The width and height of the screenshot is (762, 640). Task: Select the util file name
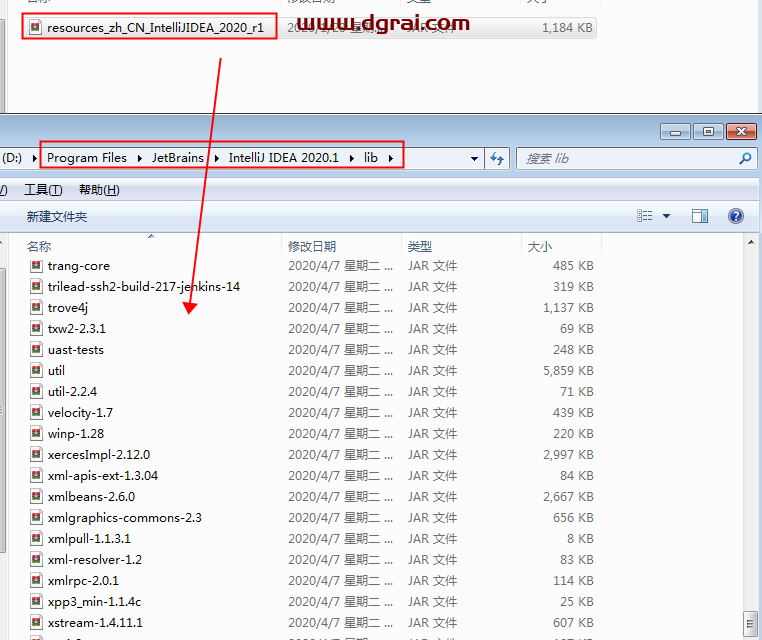pos(56,370)
